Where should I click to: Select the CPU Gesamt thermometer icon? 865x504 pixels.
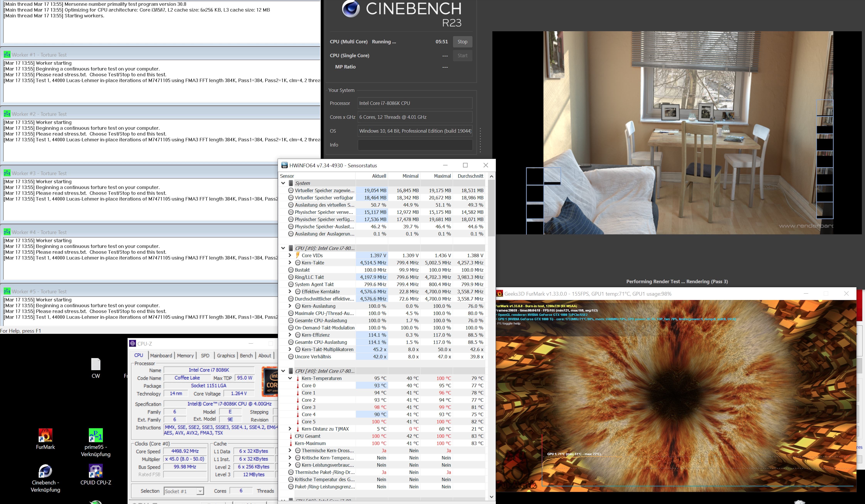point(291,436)
